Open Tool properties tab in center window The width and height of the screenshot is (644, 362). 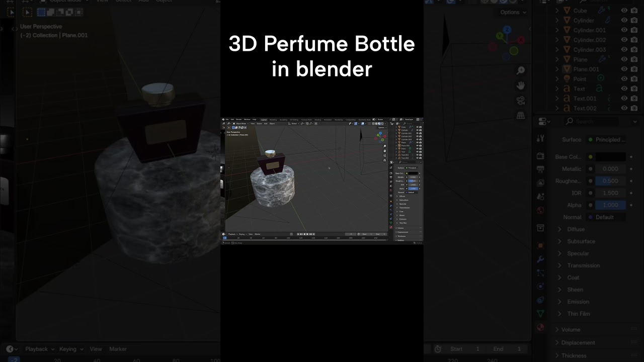pos(391,167)
